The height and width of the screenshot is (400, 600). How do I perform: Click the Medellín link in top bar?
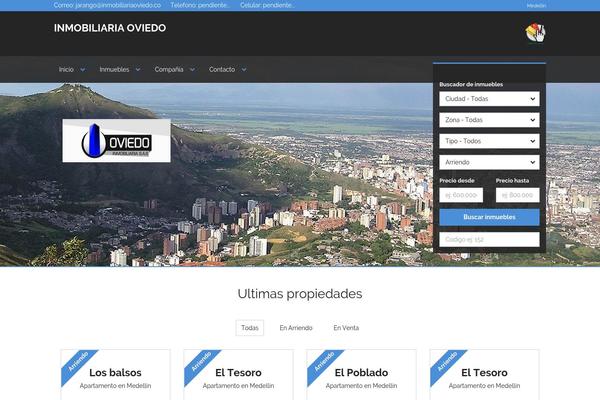(x=536, y=6)
